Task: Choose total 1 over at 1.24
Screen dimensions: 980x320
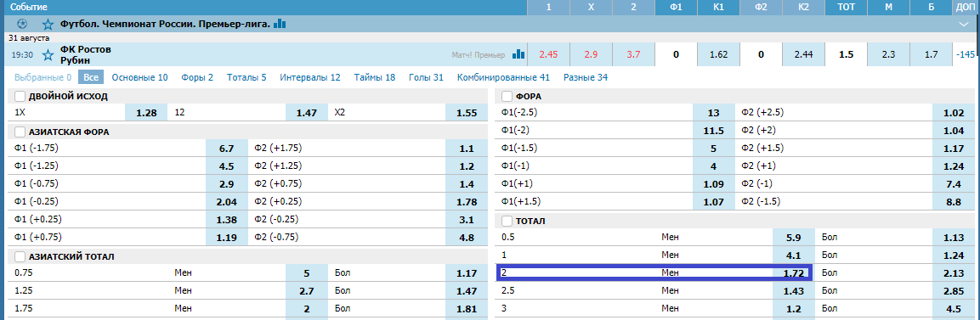Action: [x=953, y=255]
